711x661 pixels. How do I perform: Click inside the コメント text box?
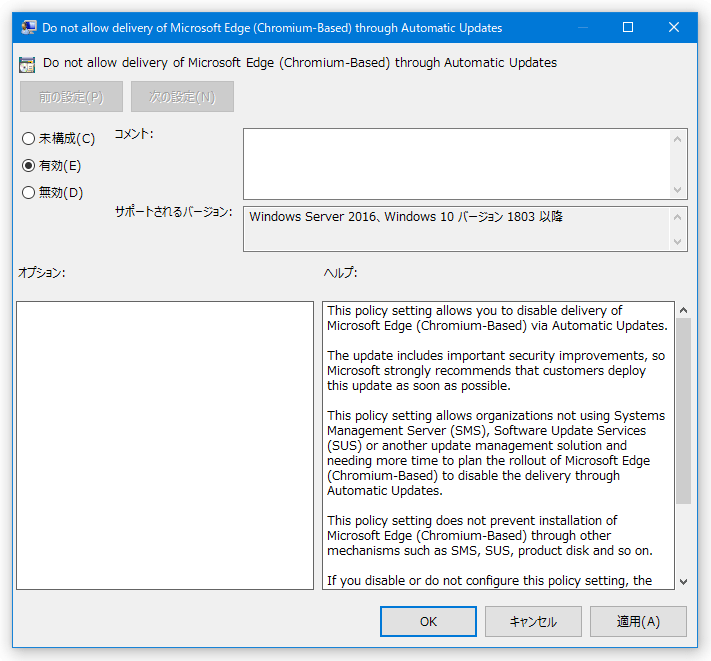pos(457,164)
